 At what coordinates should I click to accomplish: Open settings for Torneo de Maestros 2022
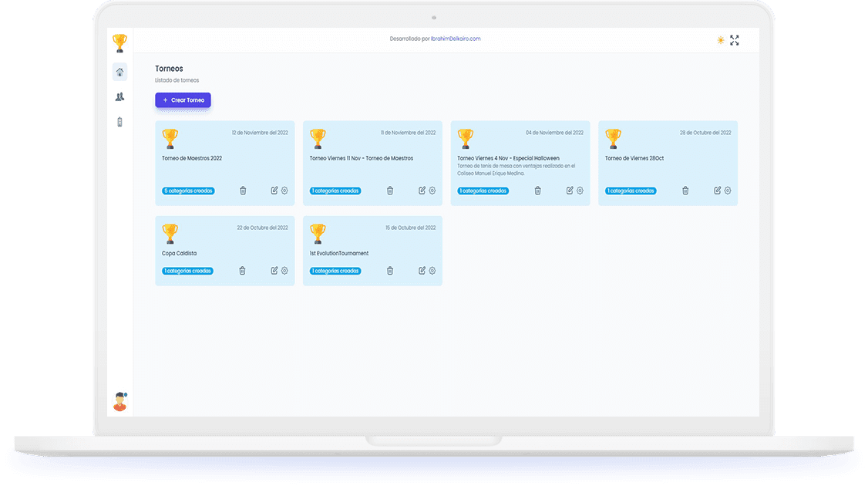284,191
